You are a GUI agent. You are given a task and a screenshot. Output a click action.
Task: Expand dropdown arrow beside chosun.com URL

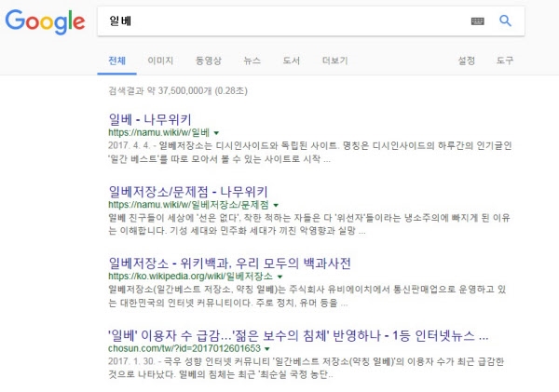tap(267, 348)
